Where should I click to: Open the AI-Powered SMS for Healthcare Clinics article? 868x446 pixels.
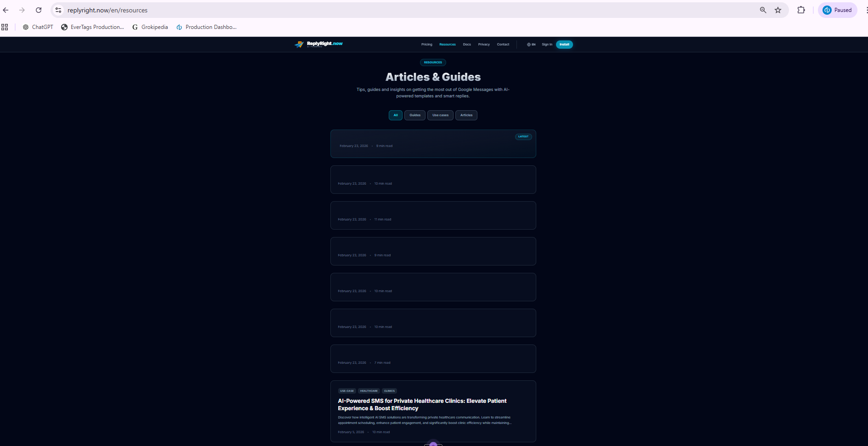(422, 404)
